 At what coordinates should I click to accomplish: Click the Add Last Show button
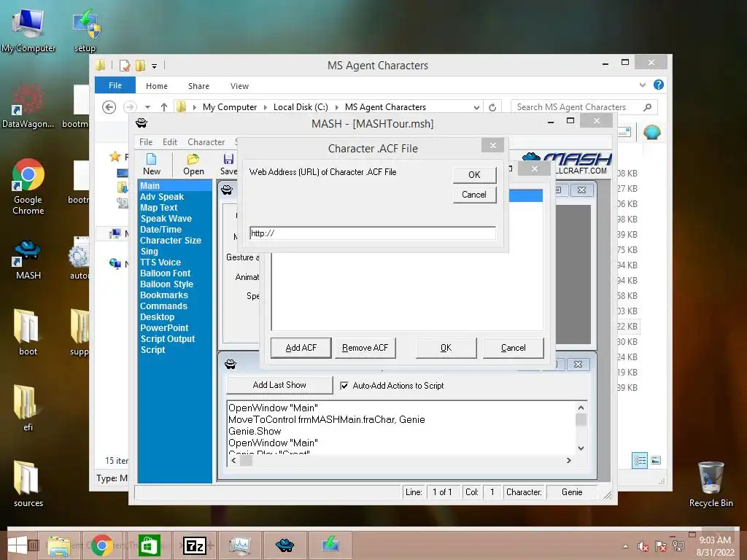279,385
